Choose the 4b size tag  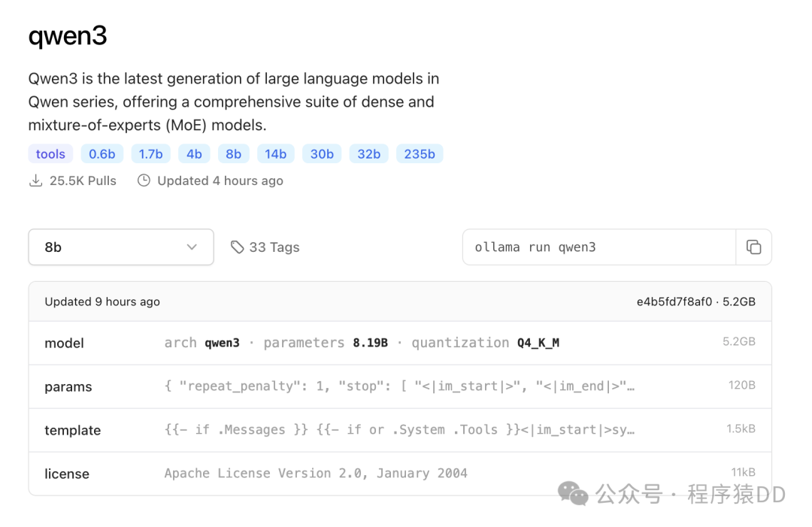[194, 154]
